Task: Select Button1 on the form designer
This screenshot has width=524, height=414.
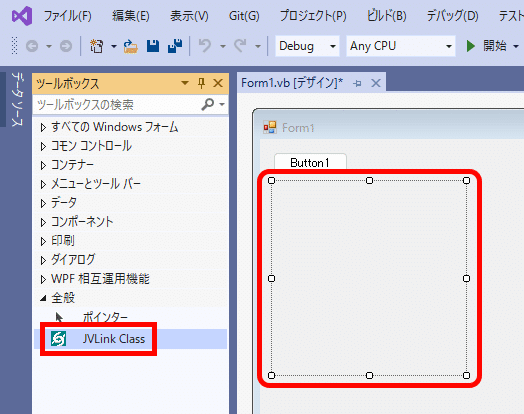Action: (x=310, y=161)
